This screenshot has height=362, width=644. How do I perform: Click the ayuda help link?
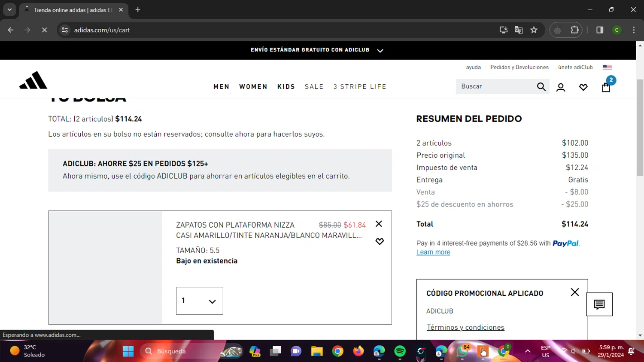point(474,67)
